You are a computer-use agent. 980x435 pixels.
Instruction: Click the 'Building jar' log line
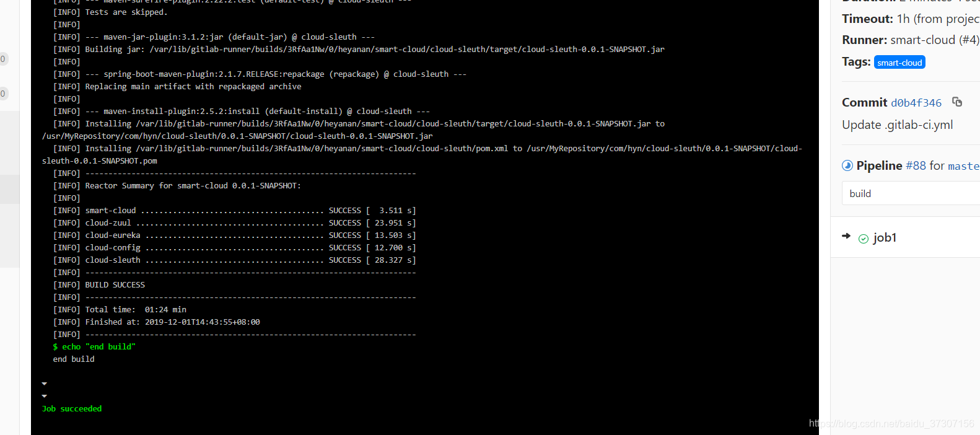[359, 49]
